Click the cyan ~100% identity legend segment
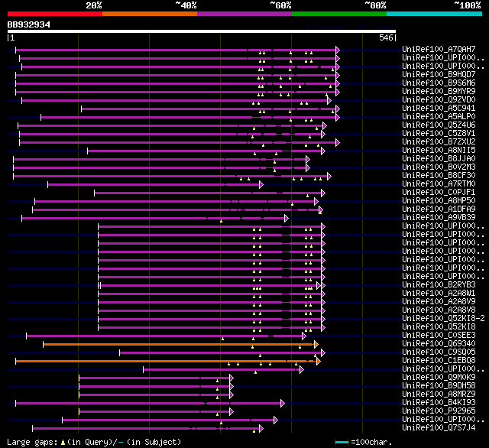This screenshot has width=489, height=448. pos(435,14)
